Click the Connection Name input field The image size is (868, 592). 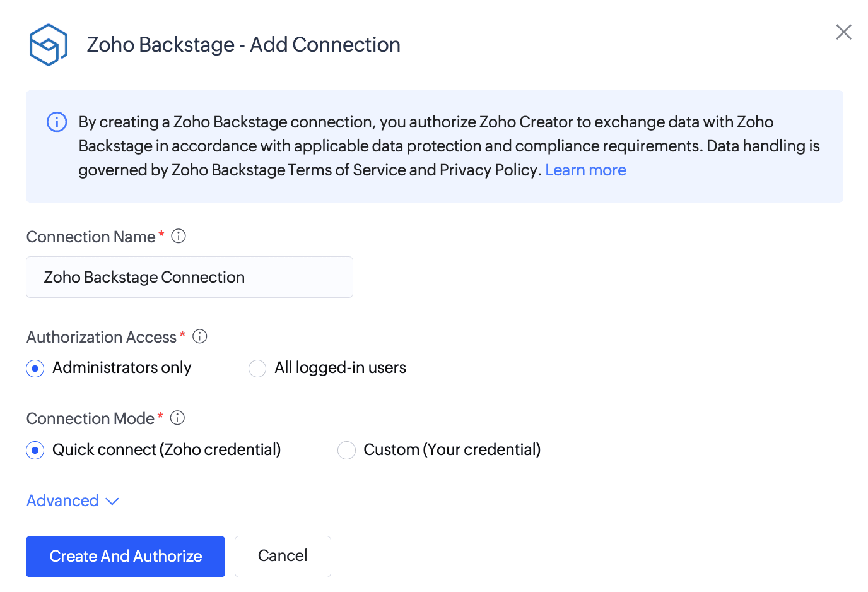point(189,277)
